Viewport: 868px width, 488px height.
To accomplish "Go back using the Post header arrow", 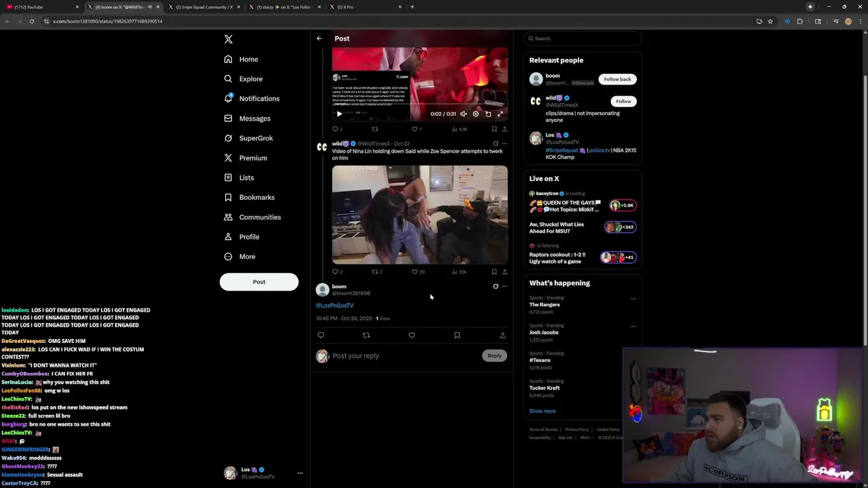I will click(319, 39).
